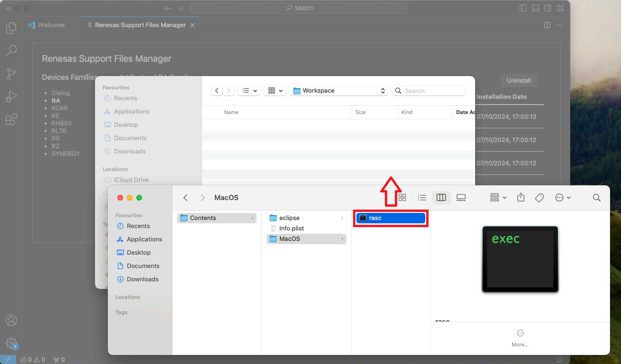
Task: Open the Finder group-by dropdown
Action: pos(498,198)
